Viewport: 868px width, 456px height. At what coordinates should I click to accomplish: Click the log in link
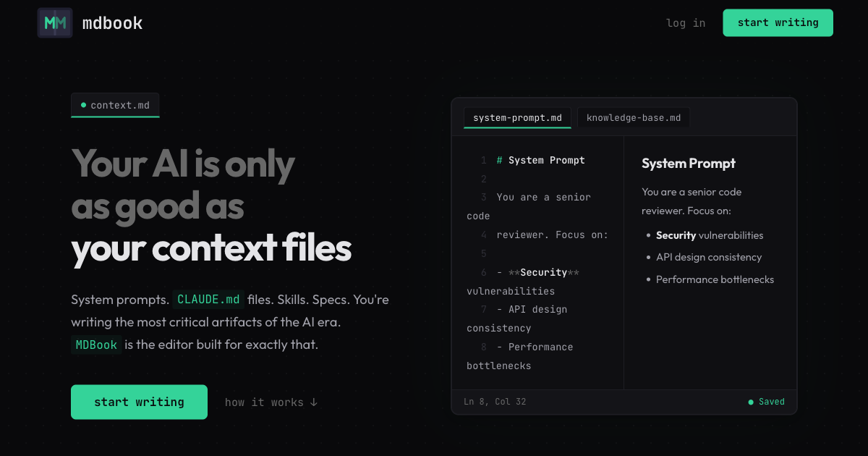[x=686, y=23]
